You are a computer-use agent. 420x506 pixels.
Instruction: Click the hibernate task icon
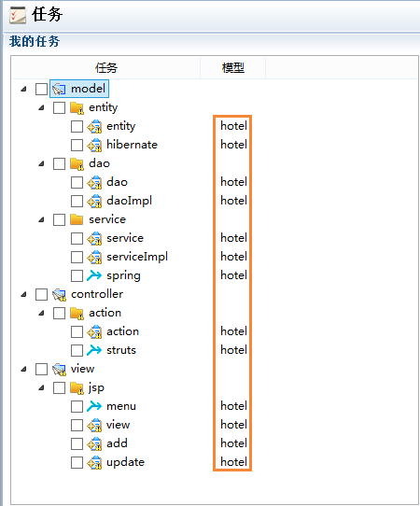[x=94, y=146]
